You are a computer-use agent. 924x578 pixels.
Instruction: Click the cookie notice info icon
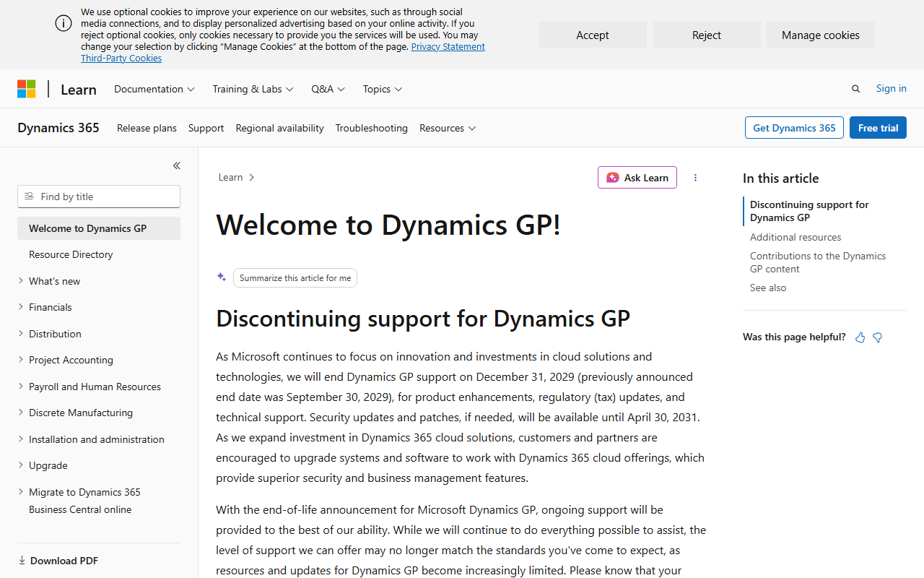(64, 23)
